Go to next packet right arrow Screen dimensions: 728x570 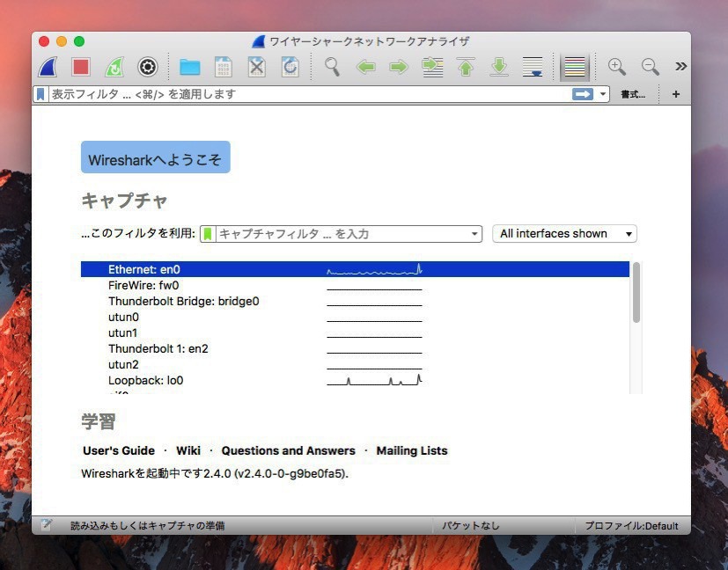pos(399,67)
